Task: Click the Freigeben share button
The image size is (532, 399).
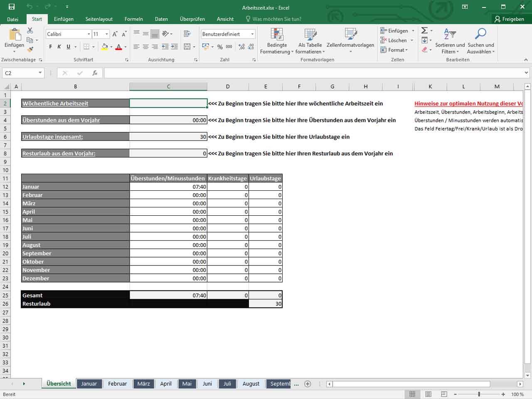Action: point(509,19)
